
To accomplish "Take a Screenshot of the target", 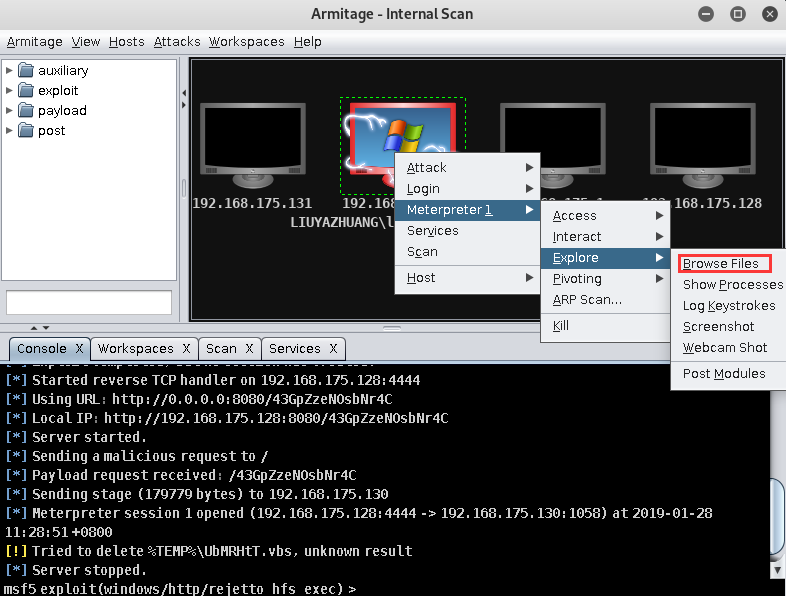I will (728, 327).
